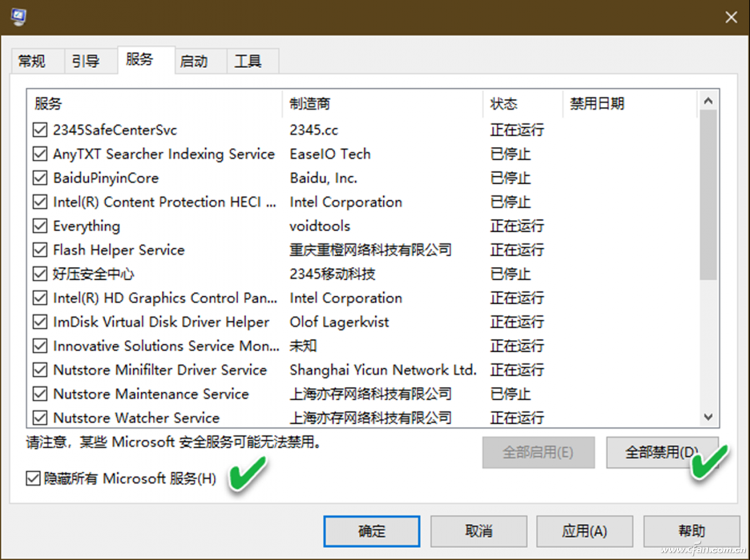Click the 全部启用(E) button
750x560 pixels.
538,452
